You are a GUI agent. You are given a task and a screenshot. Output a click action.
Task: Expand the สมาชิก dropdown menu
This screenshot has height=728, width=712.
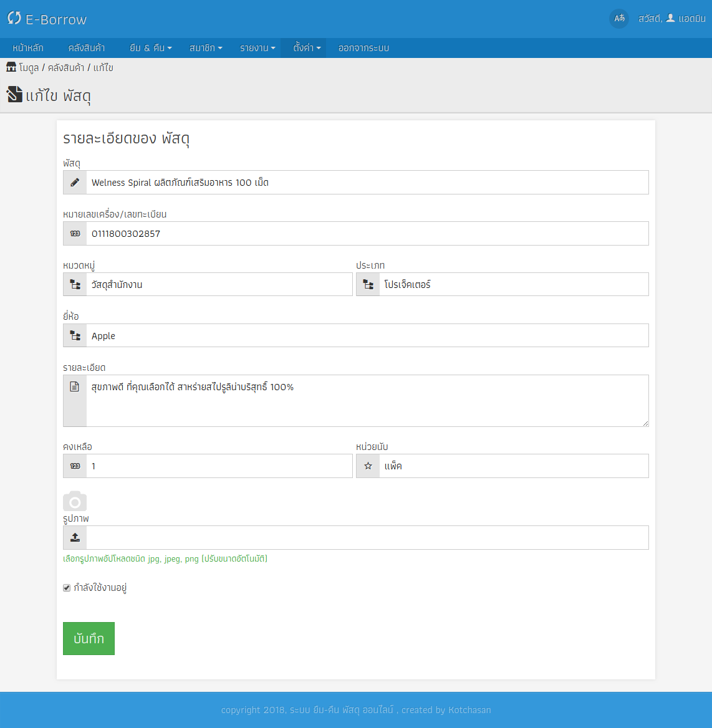[x=205, y=48]
